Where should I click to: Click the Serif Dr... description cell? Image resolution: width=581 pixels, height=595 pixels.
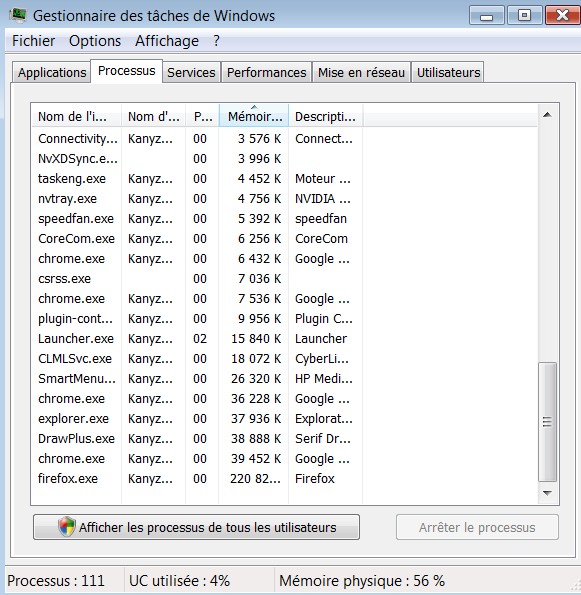323,439
